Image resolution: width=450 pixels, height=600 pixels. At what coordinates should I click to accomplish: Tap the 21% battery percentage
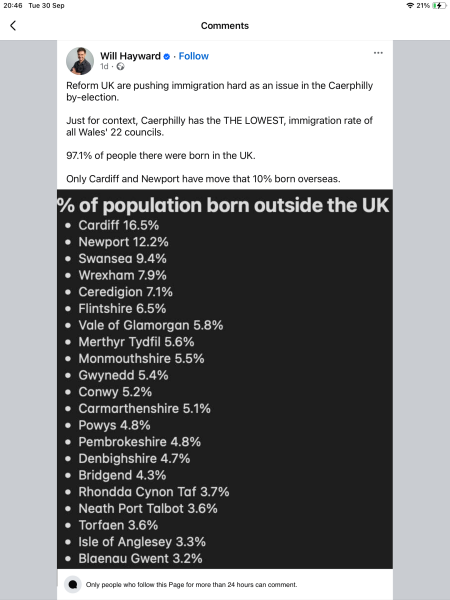pos(423,5)
